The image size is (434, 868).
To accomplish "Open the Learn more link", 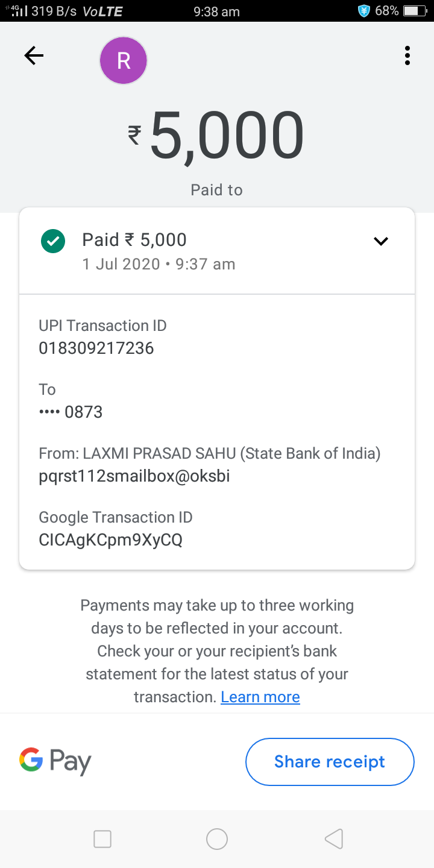I will point(260,697).
